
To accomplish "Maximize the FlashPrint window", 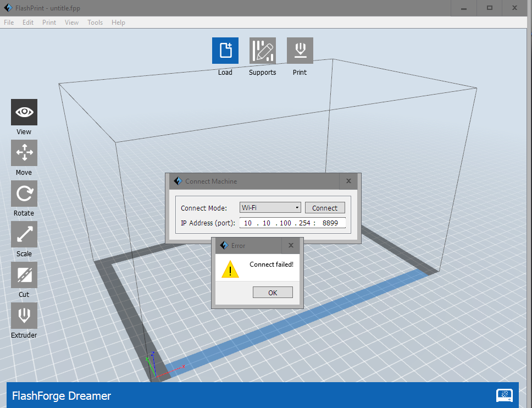I will click(x=489, y=8).
